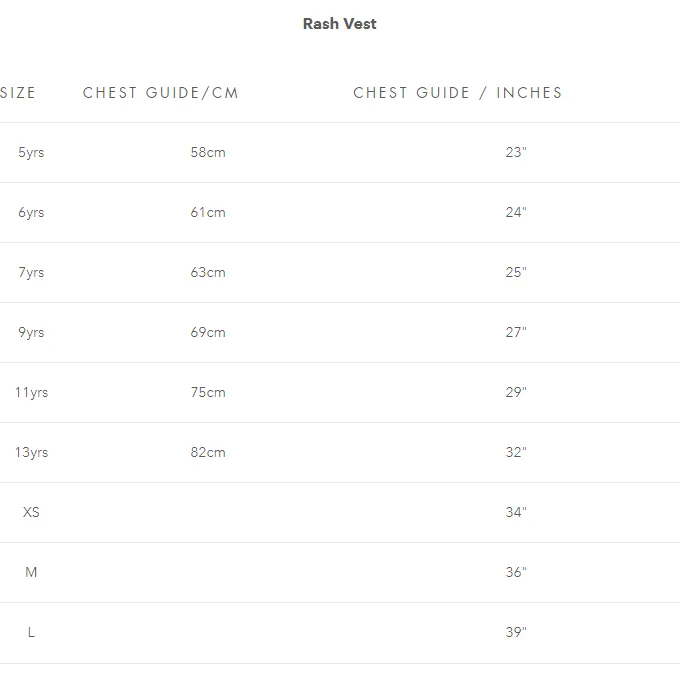Viewport: 680px width, 680px height.
Task: Click the 39" inches value
Action: (x=516, y=632)
